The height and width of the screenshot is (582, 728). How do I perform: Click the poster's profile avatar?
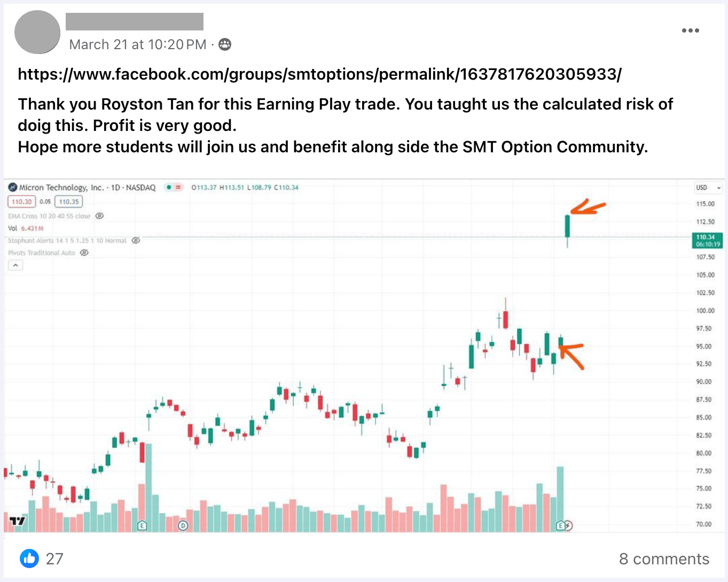coord(37,32)
